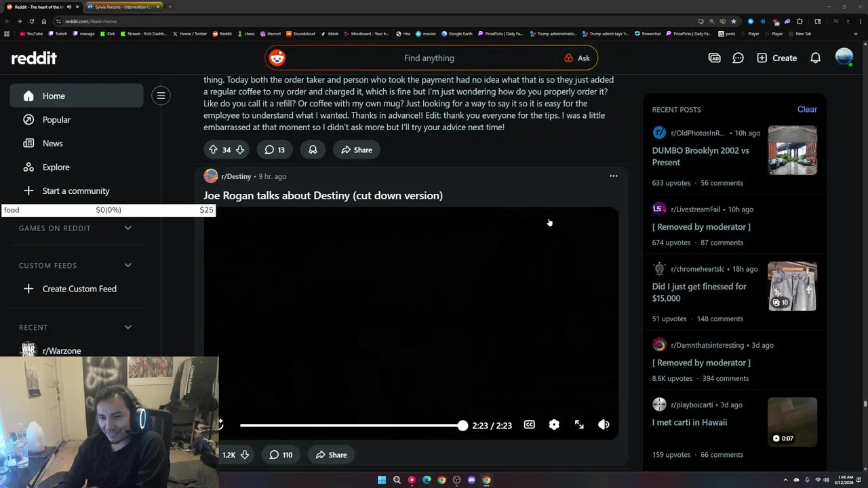Share the Joe Rogan post
This screenshot has height=488, width=868.
tap(332, 455)
